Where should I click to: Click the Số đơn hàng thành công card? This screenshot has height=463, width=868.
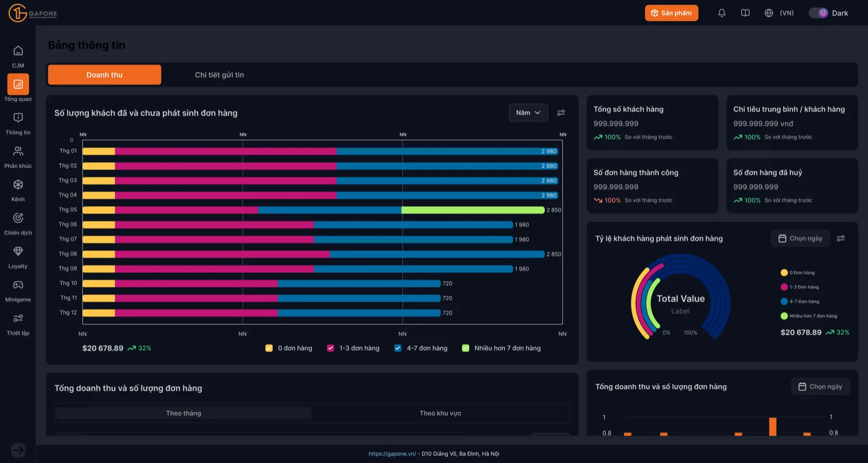click(653, 186)
